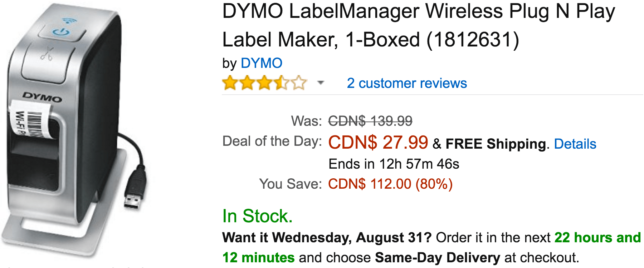Open the DYMO brand link

point(262,63)
